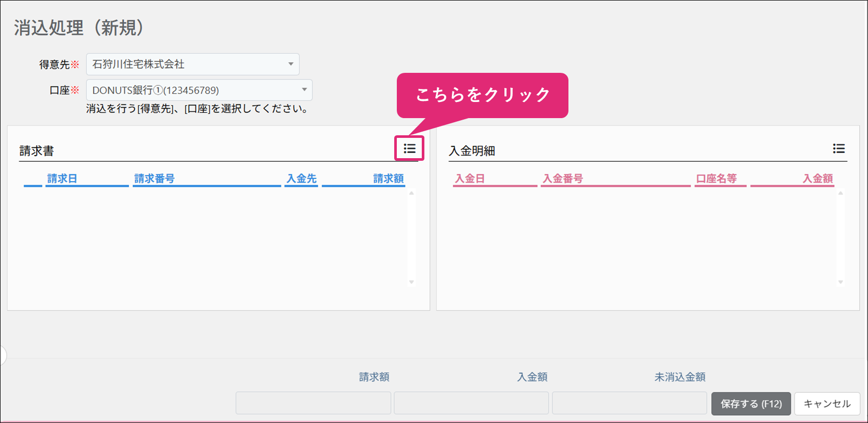Click the 請求書 panel heading
This screenshot has width=868, height=423.
(36, 151)
